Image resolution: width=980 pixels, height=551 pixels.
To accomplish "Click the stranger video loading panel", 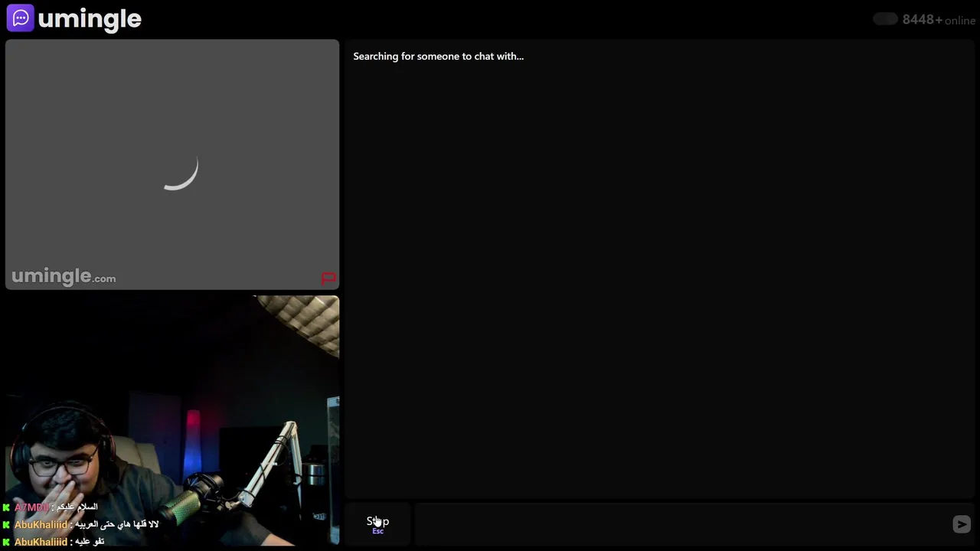I will click(172, 165).
